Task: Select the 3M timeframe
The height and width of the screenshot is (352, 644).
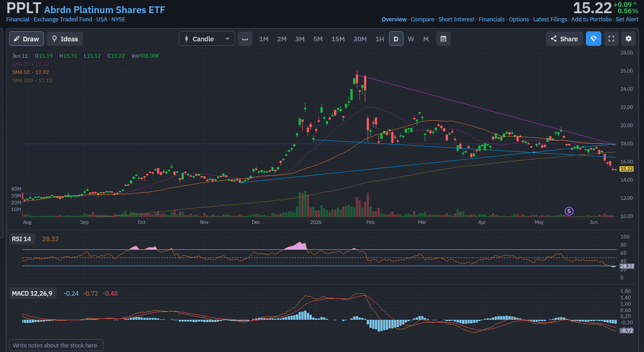Action: (x=300, y=39)
